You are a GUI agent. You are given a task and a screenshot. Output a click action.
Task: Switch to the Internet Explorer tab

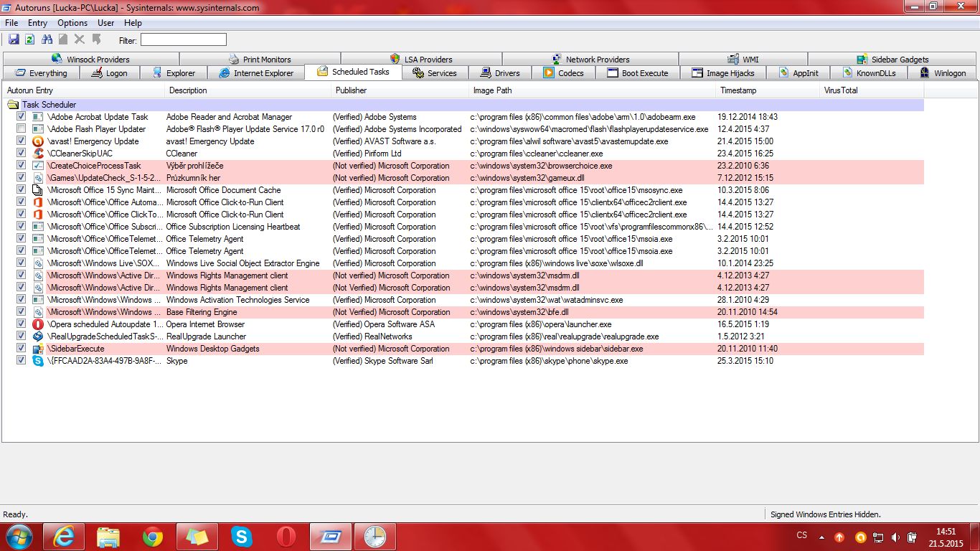tap(255, 73)
